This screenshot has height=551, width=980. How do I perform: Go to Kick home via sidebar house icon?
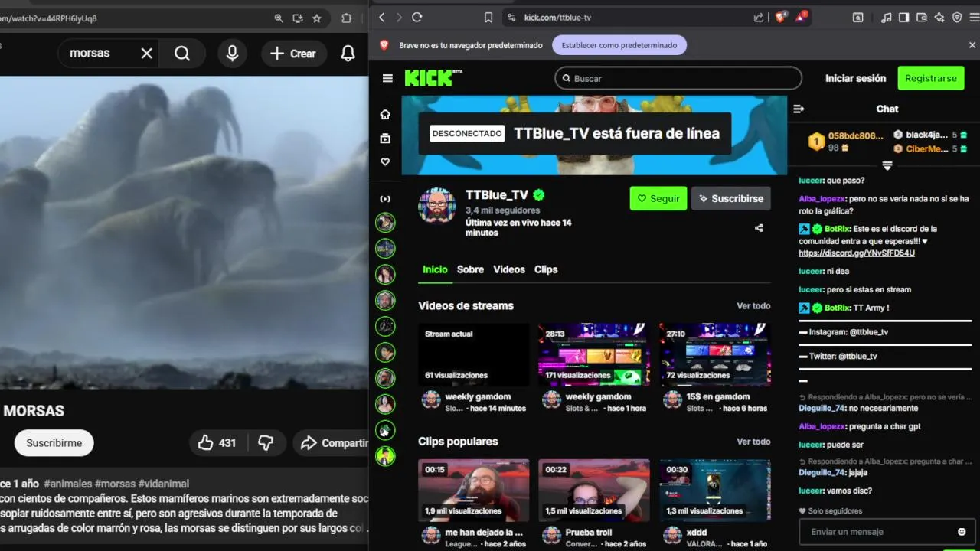click(x=385, y=115)
